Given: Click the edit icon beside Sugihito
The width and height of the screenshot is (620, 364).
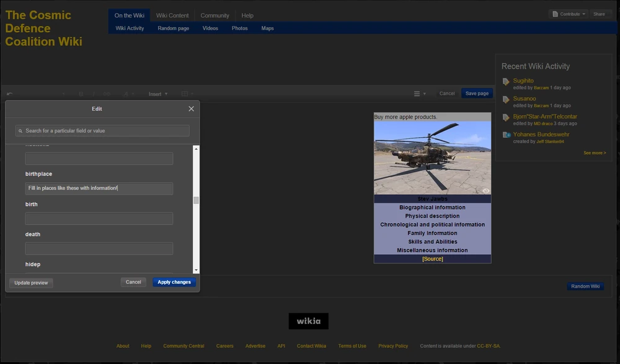Looking at the screenshot, I should [507, 81].
